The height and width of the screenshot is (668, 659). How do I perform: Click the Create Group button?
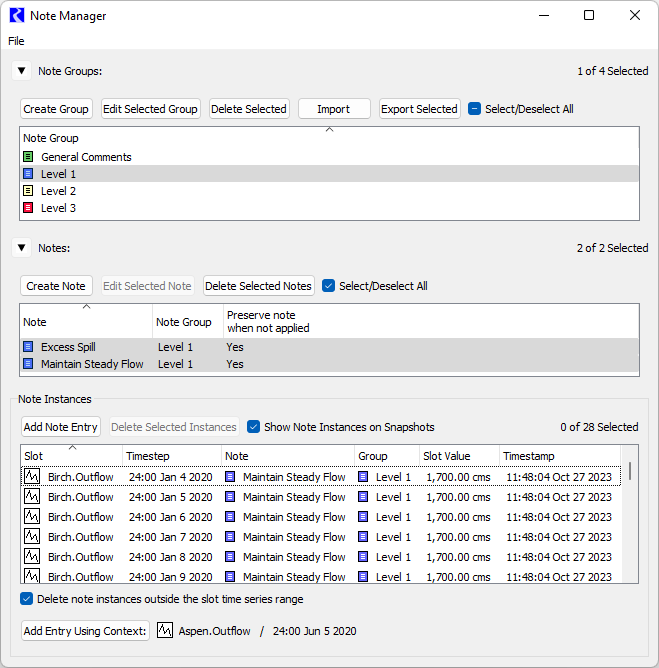point(56,109)
